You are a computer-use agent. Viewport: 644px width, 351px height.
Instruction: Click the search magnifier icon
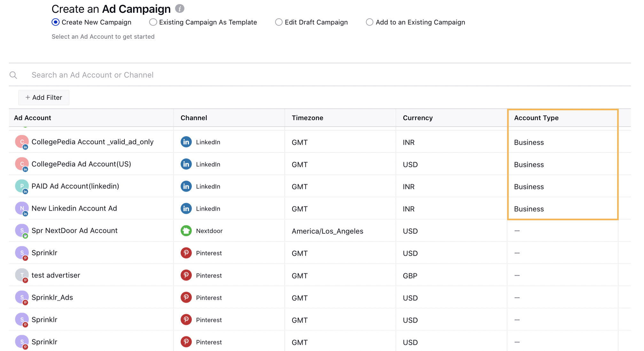(13, 75)
